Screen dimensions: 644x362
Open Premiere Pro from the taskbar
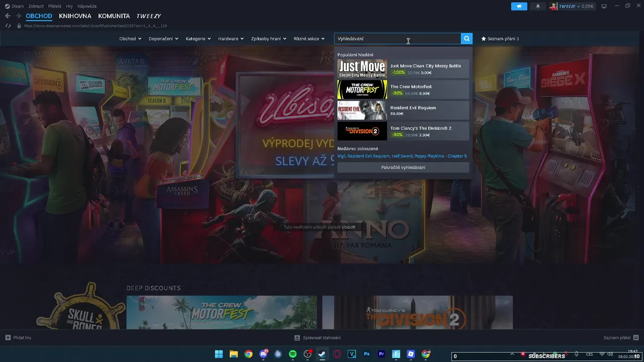click(381, 354)
